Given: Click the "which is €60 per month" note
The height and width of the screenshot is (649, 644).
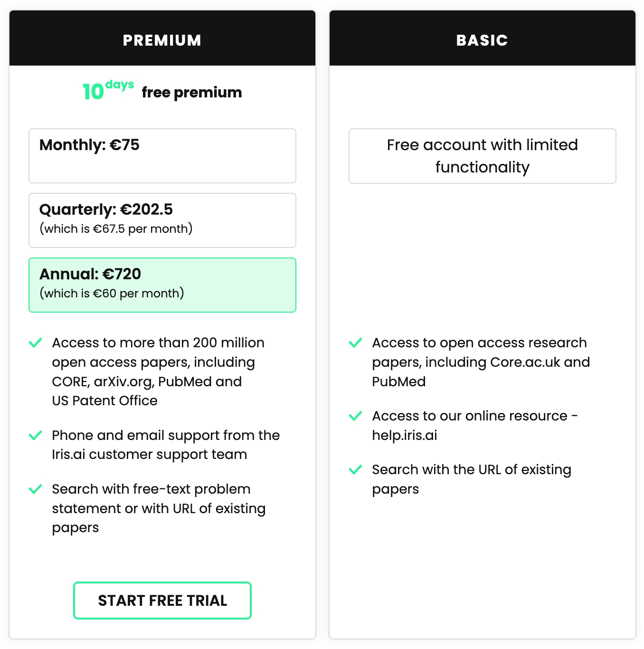Looking at the screenshot, I should (112, 294).
